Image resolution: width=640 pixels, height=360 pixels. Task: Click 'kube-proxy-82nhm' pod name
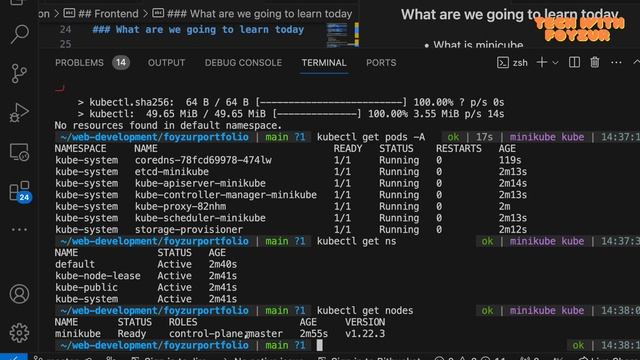point(180,207)
